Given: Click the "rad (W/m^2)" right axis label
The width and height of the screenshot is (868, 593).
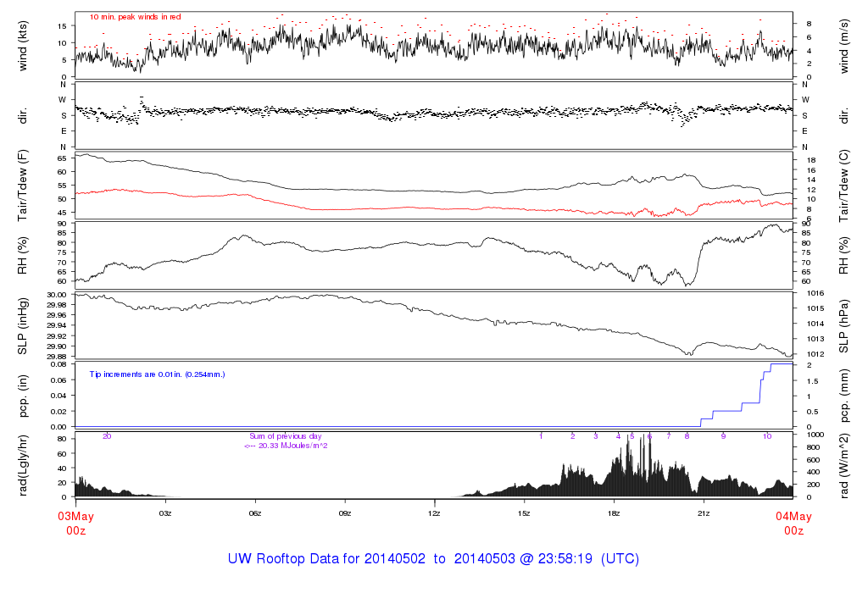Looking at the screenshot, I should click(x=844, y=465).
